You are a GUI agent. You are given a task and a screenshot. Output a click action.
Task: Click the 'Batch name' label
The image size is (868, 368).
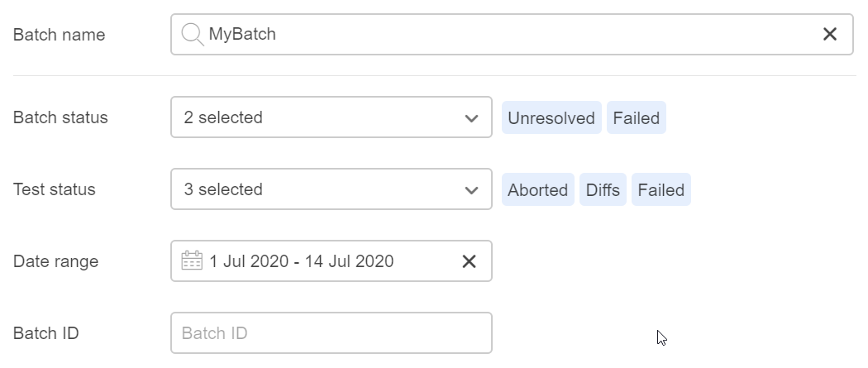coord(60,35)
